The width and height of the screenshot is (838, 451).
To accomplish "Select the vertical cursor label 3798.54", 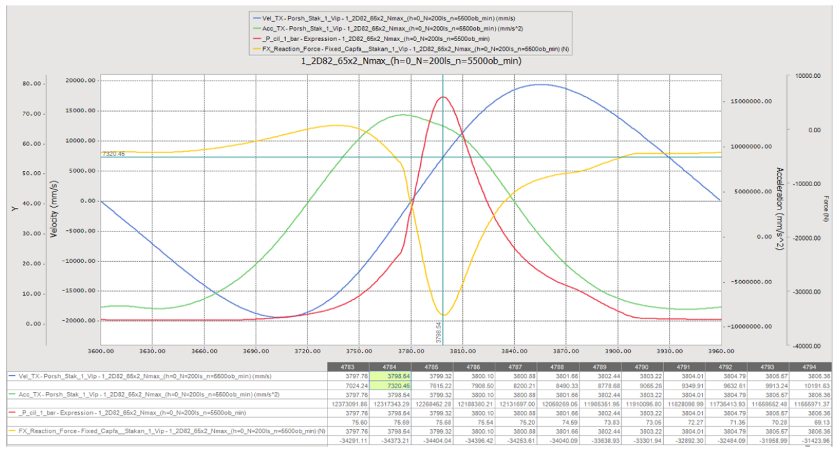I will tap(438, 332).
